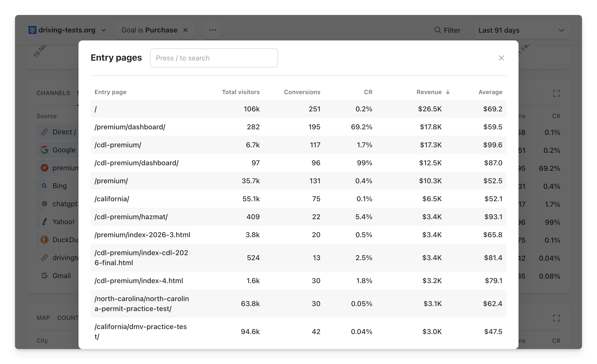Image resolution: width=597 pixels, height=364 pixels.
Task: Close the Entry pages modal
Action: pos(501,58)
